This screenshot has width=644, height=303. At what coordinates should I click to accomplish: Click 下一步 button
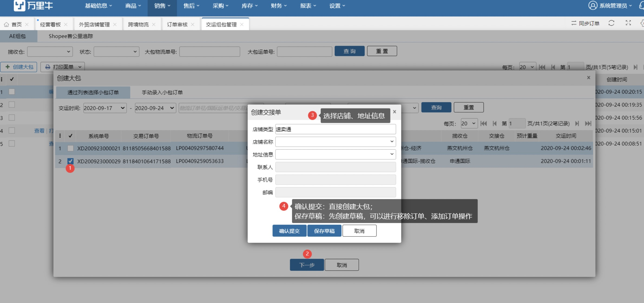pyautogui.click(x=307, y=265)
